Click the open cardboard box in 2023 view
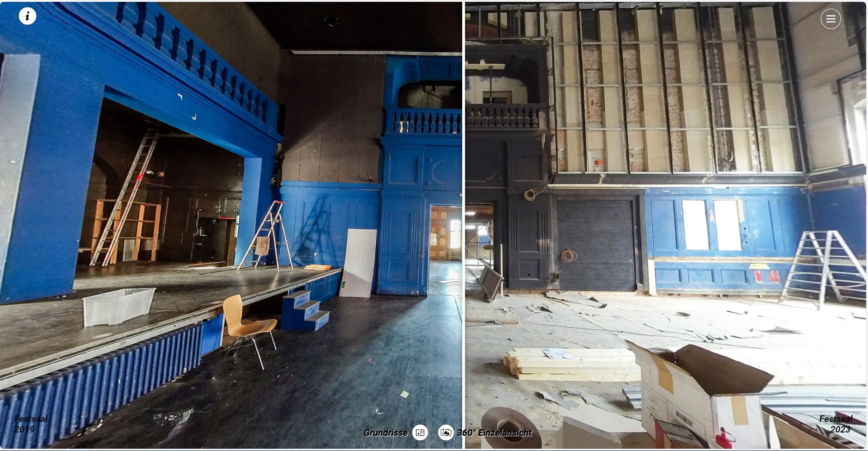The image size is (868, 451). point(699,389)
